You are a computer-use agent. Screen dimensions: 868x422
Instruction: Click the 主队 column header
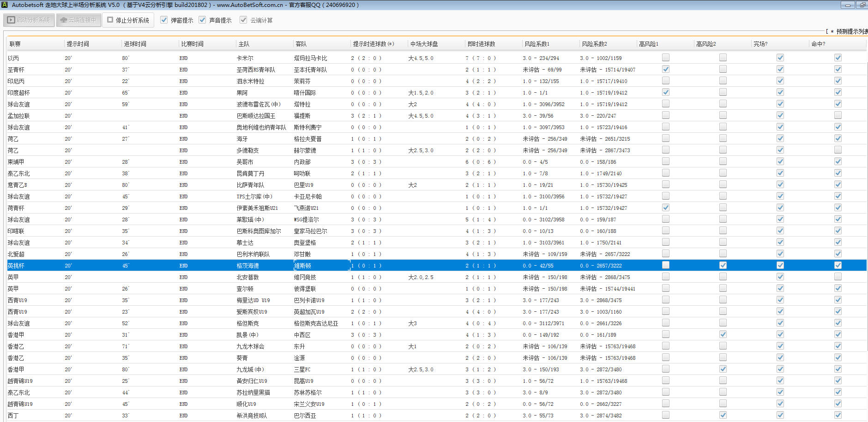pos(244,44)
